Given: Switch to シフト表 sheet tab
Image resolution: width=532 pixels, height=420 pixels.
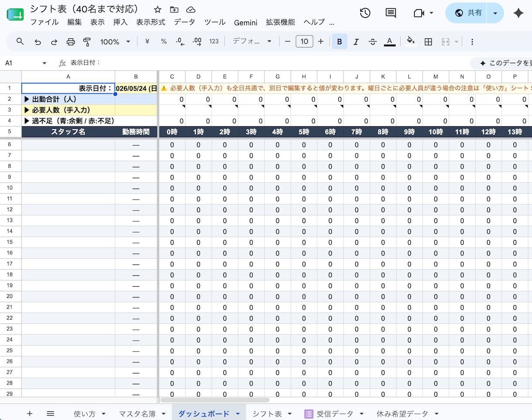Looking at the screenshot, I should click(x=267, y=413).
